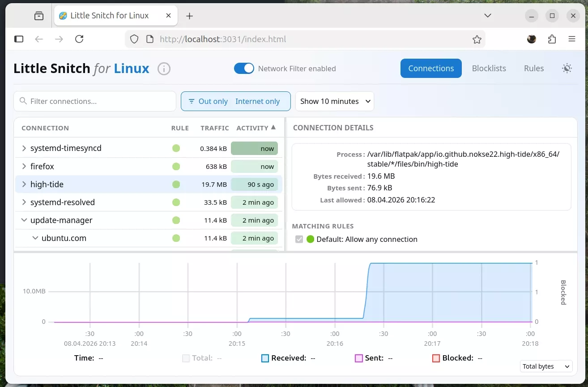Viewport: 588px width, 387px height.
Task: Toggle the light/dark theme sun icon
Action: [x=567, y=69]
